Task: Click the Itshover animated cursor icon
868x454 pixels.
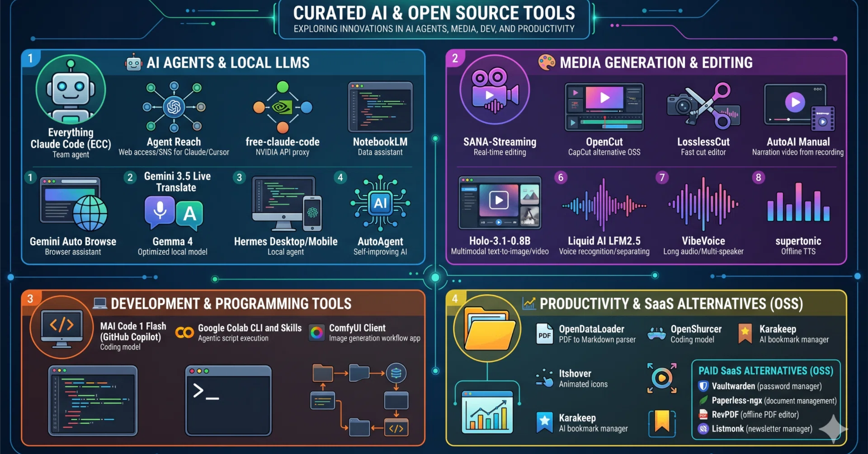Action: 544,378
